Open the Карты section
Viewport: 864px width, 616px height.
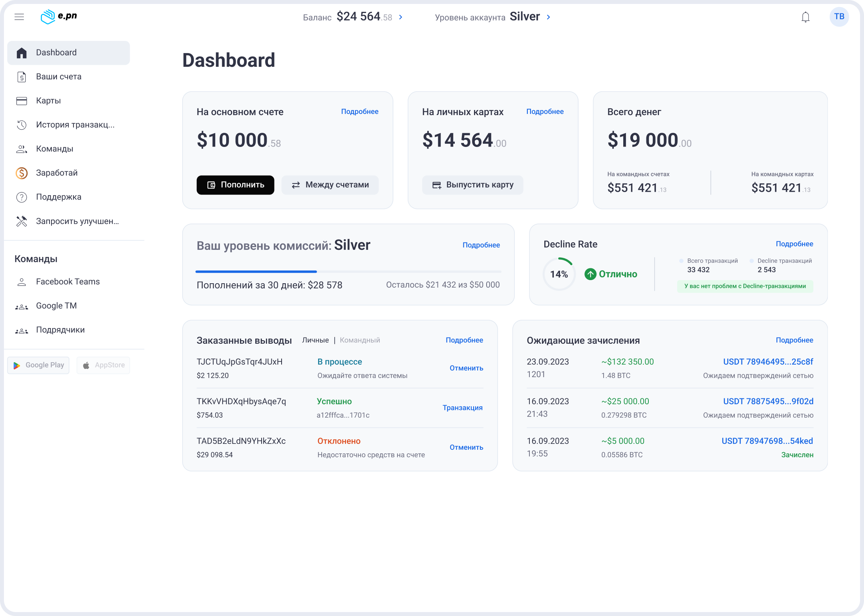48,101
